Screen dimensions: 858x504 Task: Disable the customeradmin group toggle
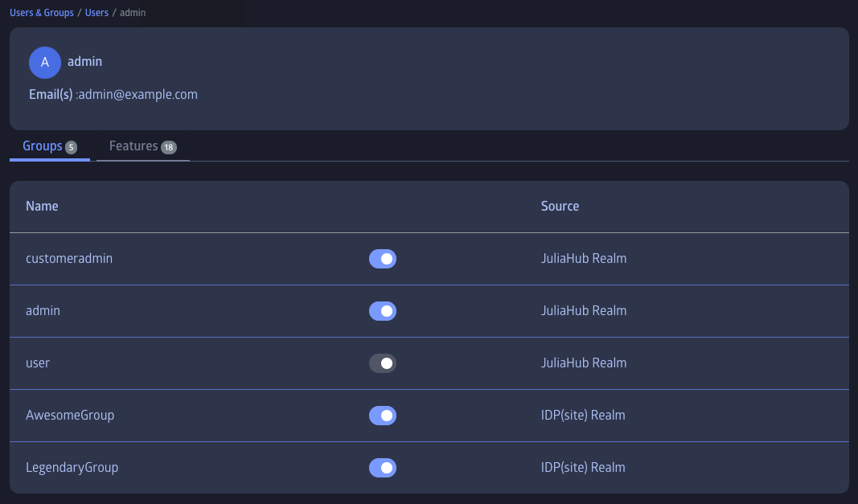tap(383, 259)
